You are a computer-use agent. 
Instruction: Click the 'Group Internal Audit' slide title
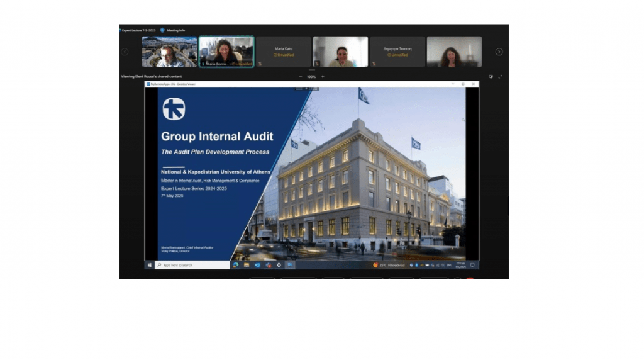click(217, 137)
